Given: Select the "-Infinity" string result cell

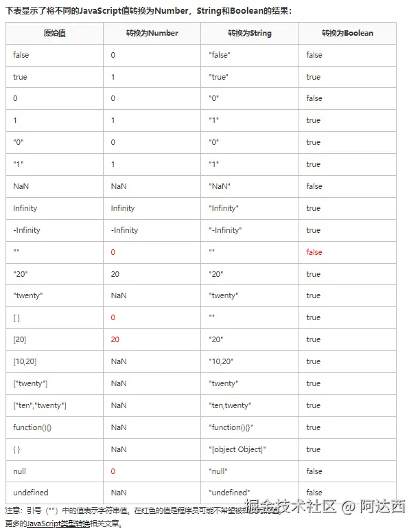Looking at the screenshot, I should point(225,230).
